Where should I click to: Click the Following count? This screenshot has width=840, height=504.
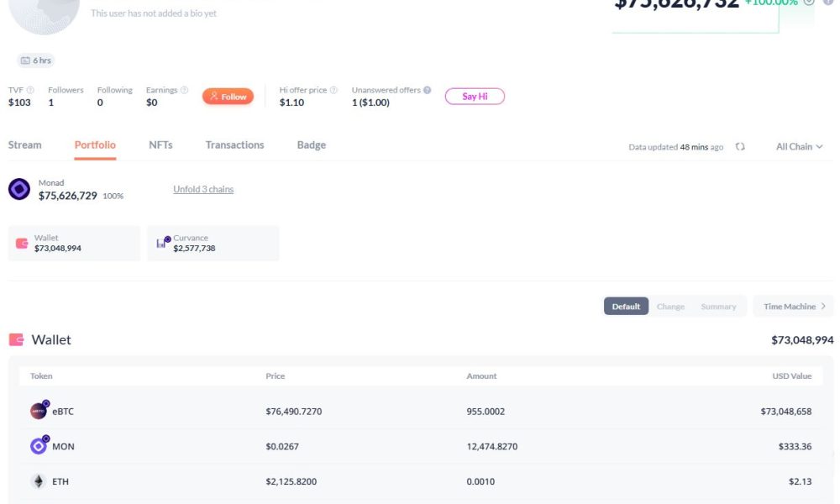tap(100, 102)
